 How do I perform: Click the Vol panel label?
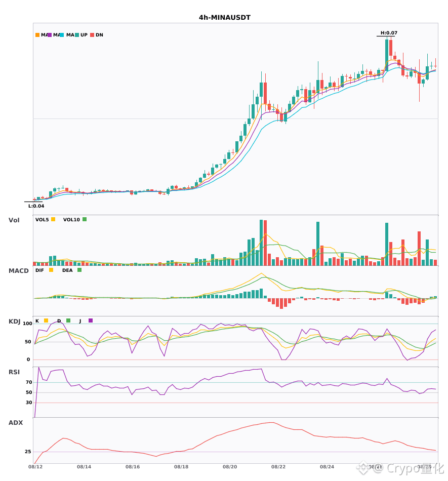click(x=14, y=220)
